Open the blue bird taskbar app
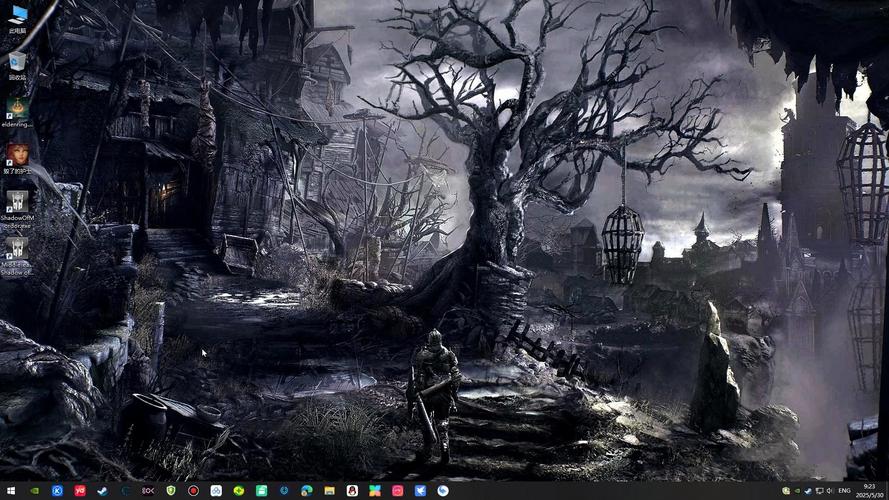This screenshot has height=500, width=889. pos(420,490)
